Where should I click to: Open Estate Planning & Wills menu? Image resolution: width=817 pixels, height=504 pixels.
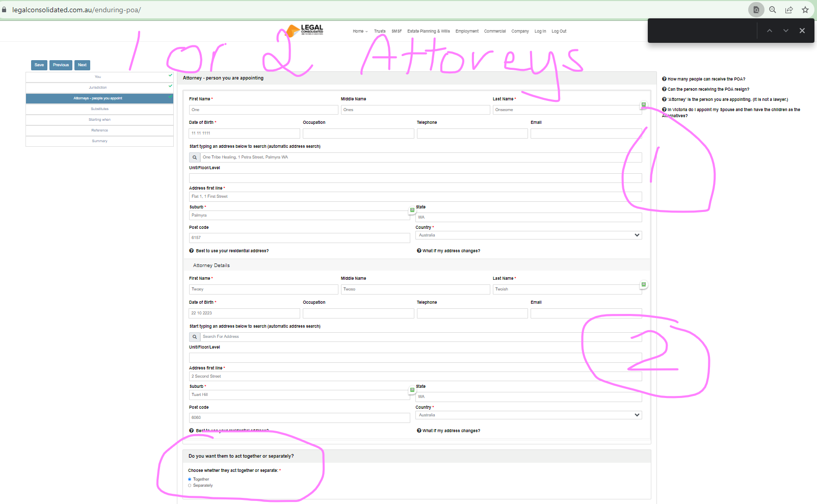[x=429, y=31]
